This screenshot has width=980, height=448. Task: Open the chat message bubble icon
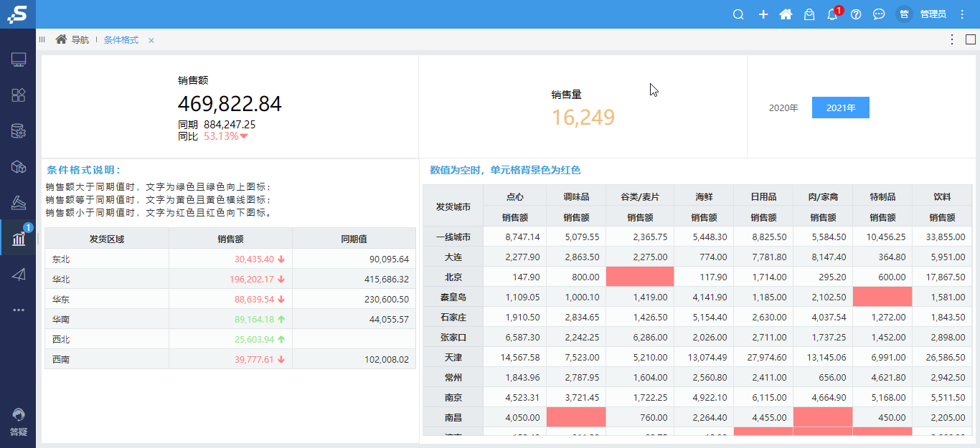point(879,14)
